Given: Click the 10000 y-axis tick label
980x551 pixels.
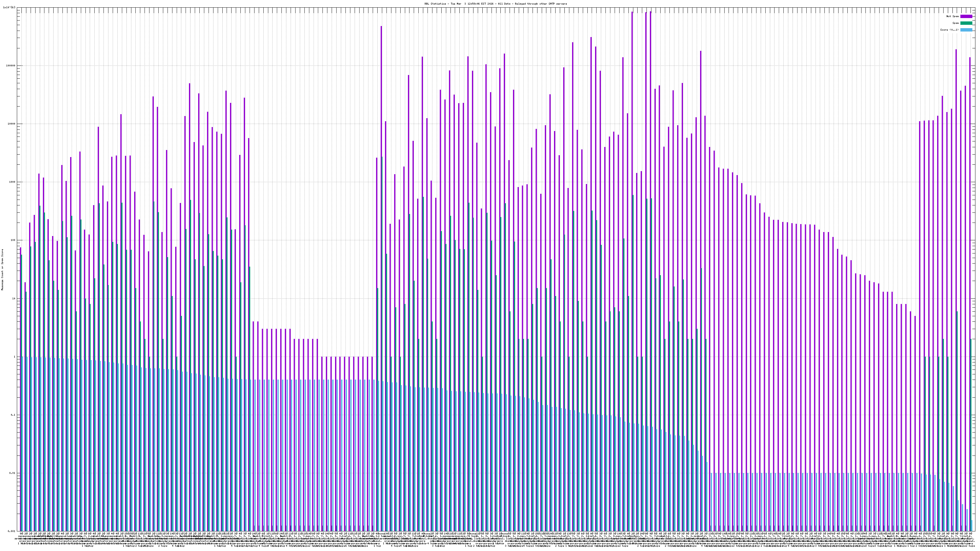Looking at the screenshot, I should tap(11, 124).
